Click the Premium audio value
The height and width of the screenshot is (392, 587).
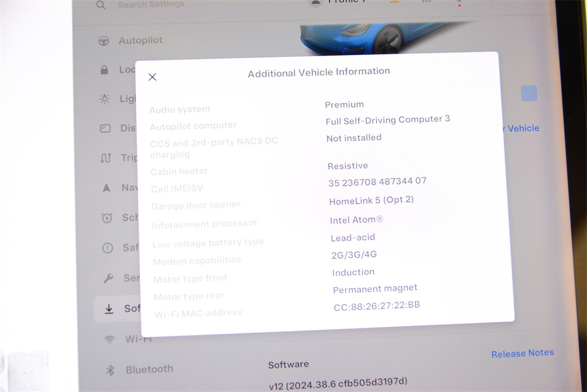(344, 104)
